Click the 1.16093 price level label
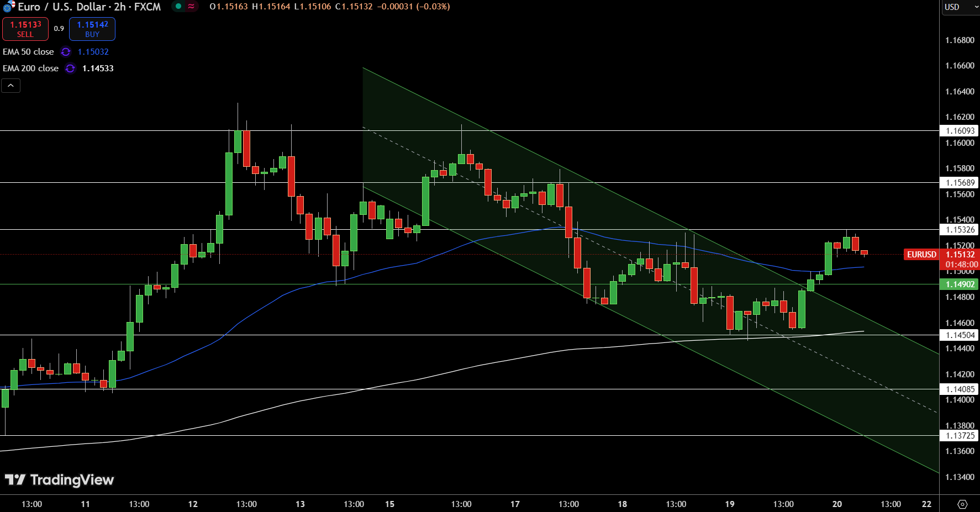Screen dimensions: 980x512 tap(959, 131)
